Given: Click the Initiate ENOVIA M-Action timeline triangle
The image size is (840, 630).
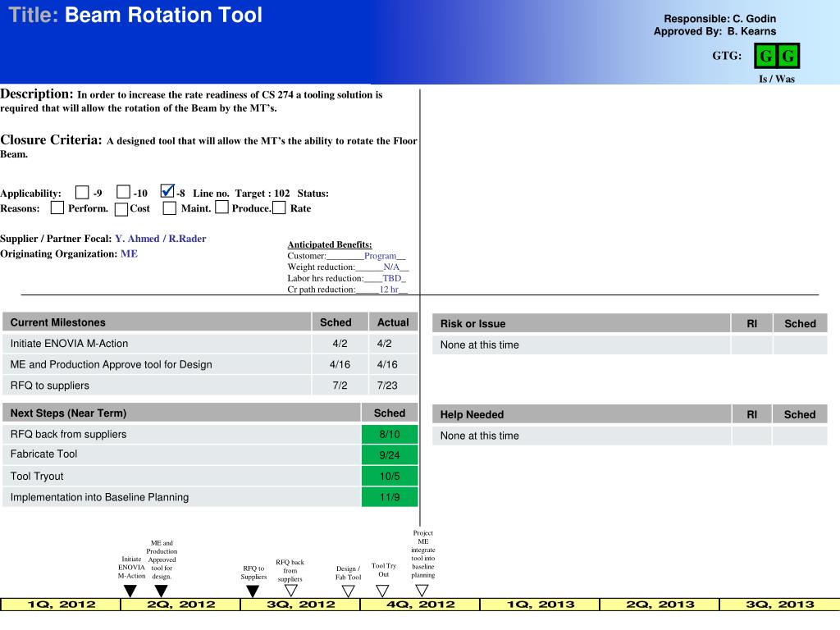Looking at the screenshot, I should click(130, 591).
